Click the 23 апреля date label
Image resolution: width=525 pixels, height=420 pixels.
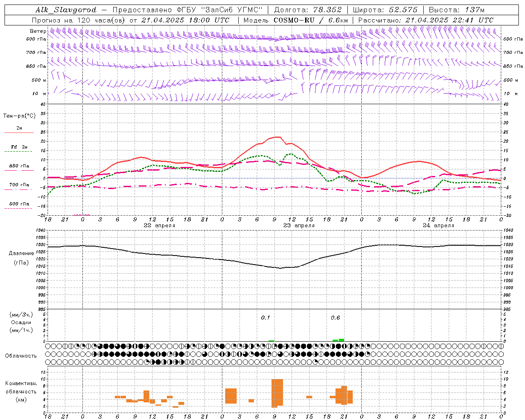coord(299,226)
